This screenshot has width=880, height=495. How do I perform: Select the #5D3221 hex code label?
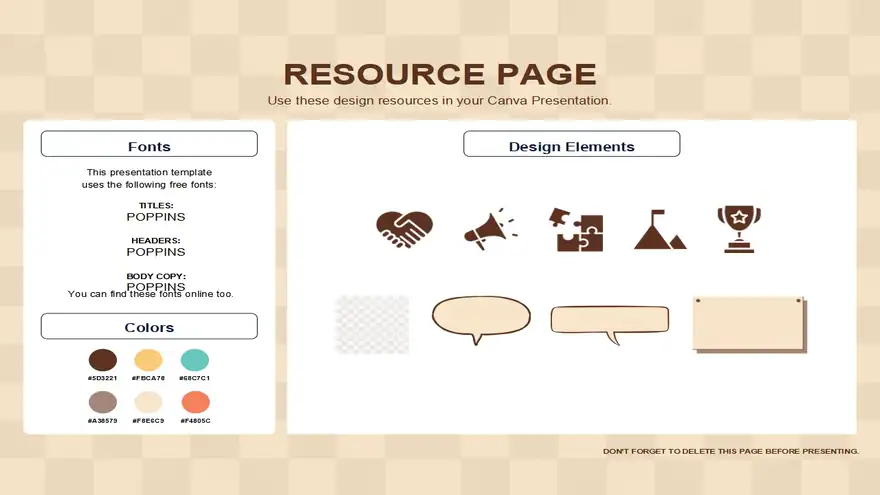point(103,378)
